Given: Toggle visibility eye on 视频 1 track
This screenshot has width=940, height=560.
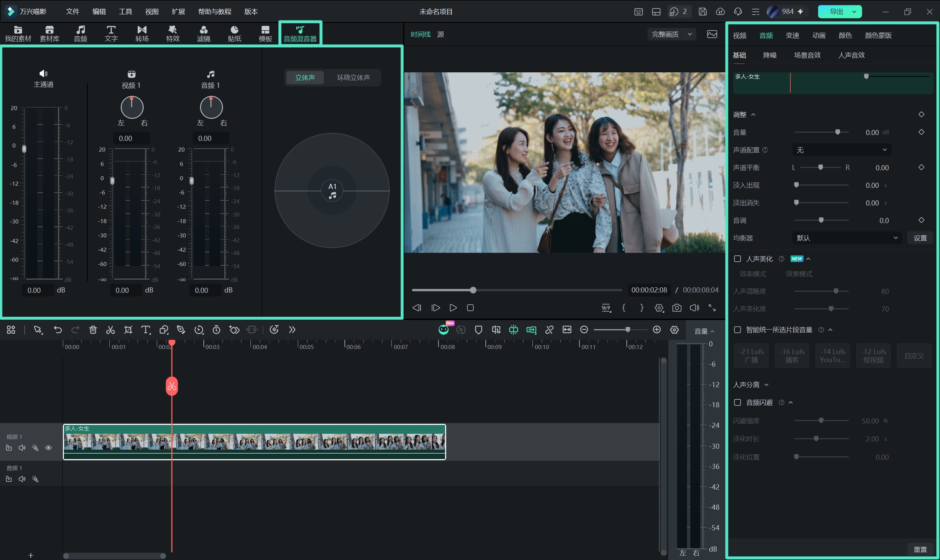Looking at the screenshot, I should coord(48,448).
